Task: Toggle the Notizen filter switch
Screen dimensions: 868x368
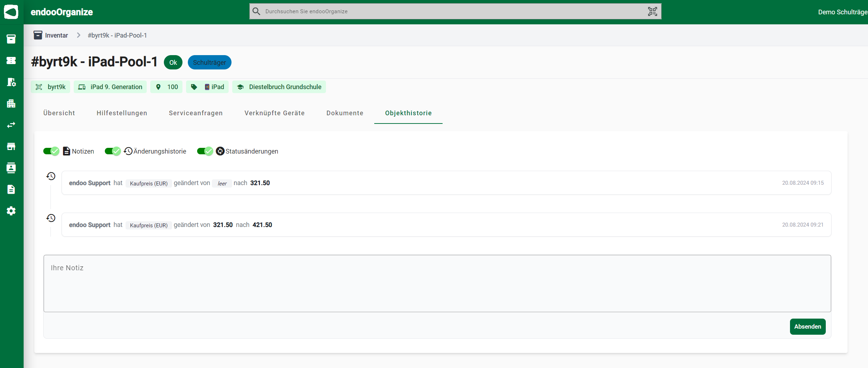Action: (51, 151)
